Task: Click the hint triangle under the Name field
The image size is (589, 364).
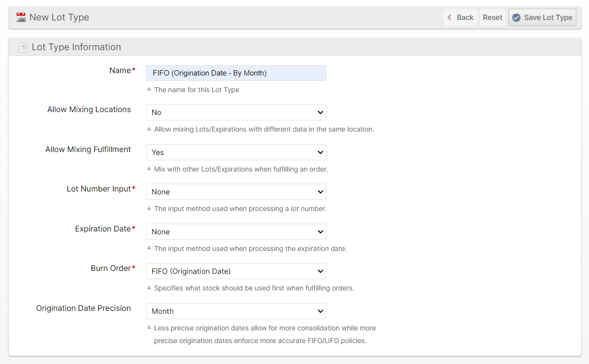Action: pos(150,89)
